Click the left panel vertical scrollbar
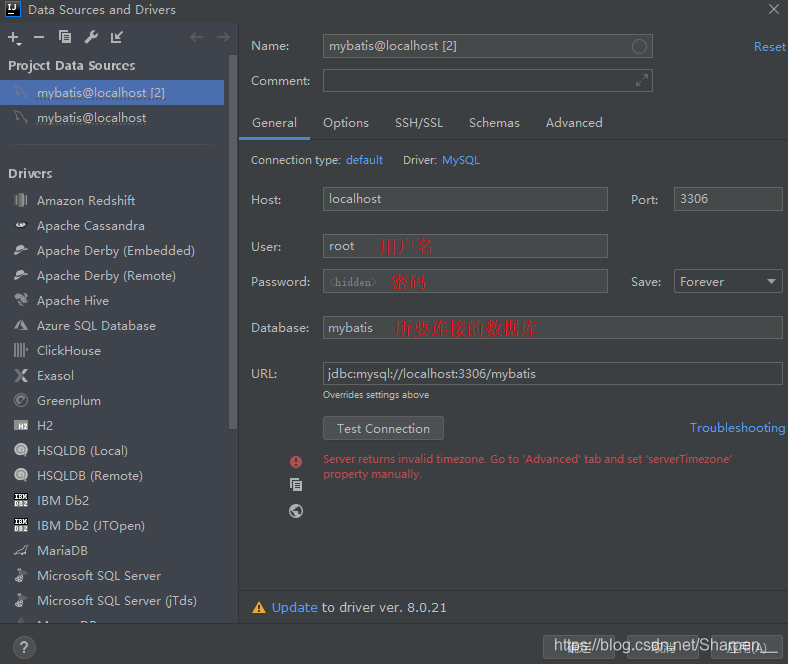788x664 pixels. pyautogui.click(x=232, y=241)
